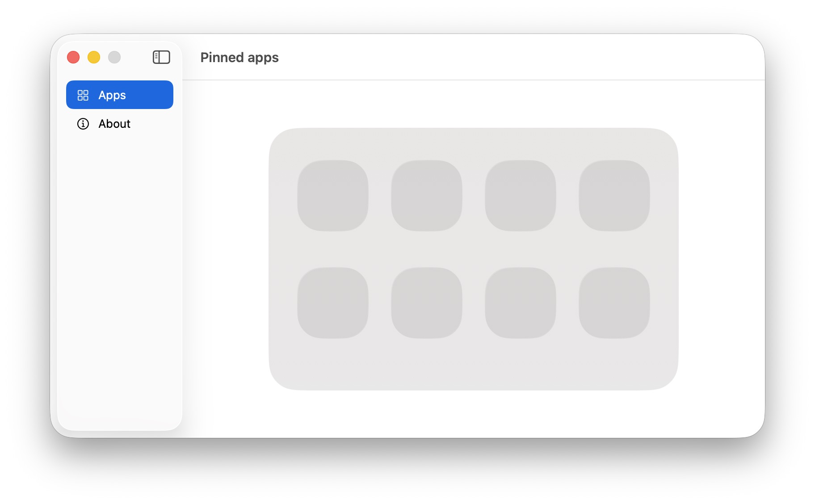815x504 pixels.
Task: Click the "Pinned apps" title text
Action: pyautogui.click(x=239, y=58)
